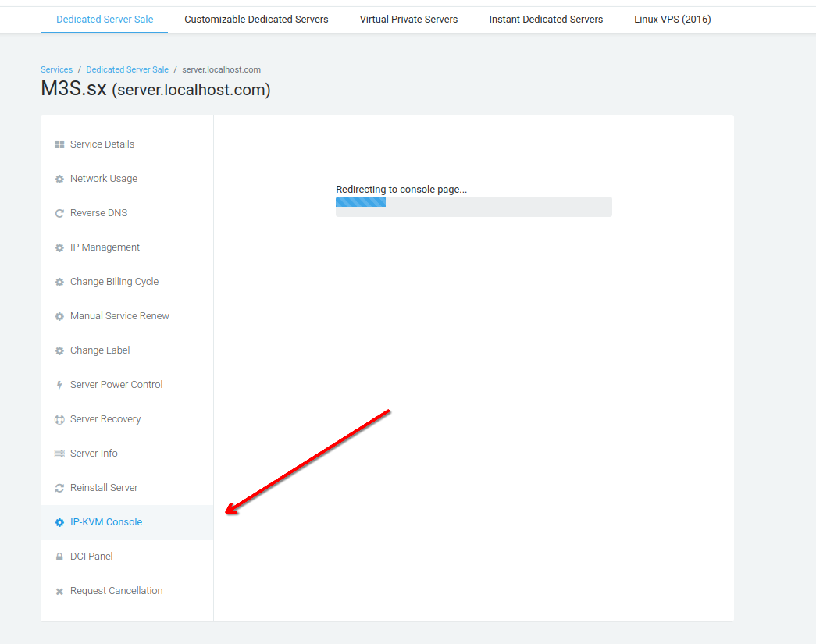816x644 pixels.
Task: Open the Change Billing Cycle option
Action: pos(114,282)
